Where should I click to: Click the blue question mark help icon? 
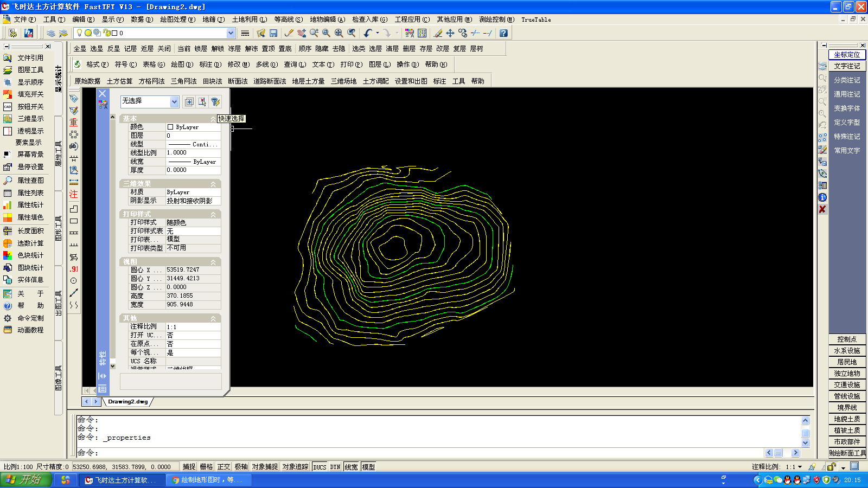[503, 33]
